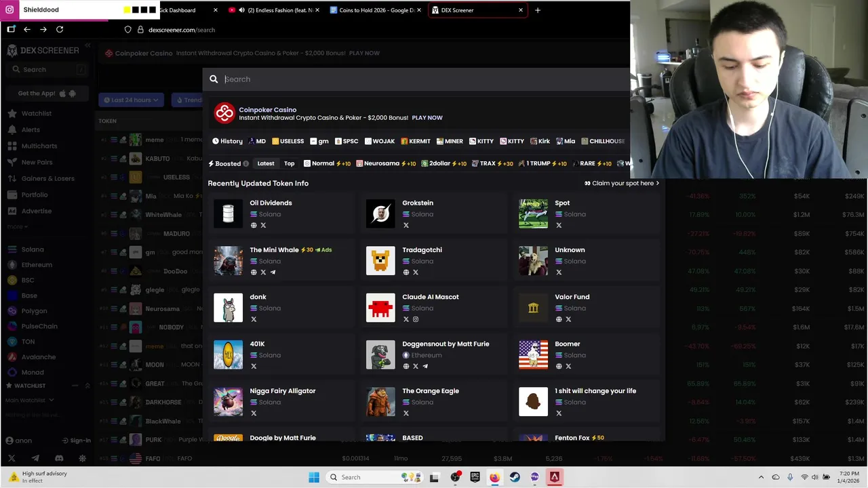Open Telegram link under The Mini Whale

click(273, 272)
